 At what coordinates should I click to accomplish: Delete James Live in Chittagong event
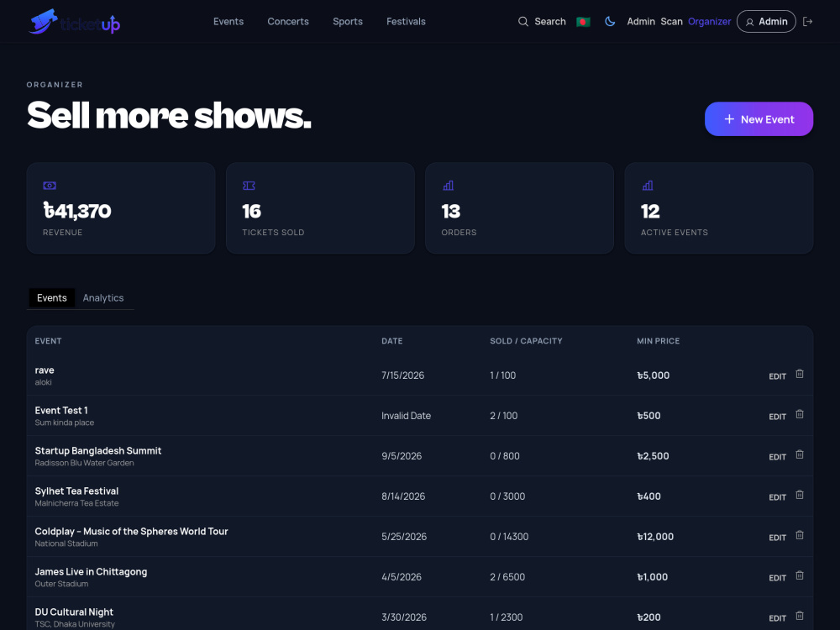click(800, 575)
